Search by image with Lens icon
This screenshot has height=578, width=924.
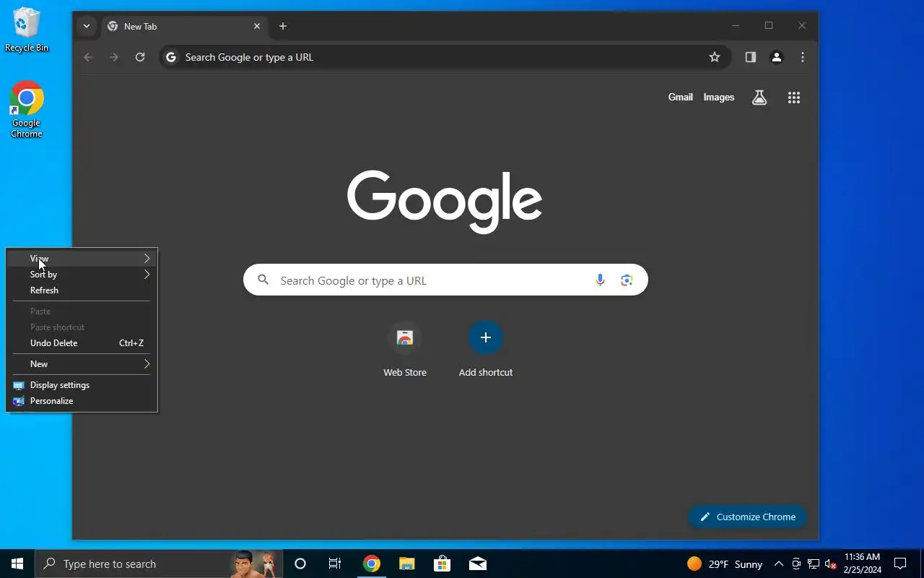627,280
